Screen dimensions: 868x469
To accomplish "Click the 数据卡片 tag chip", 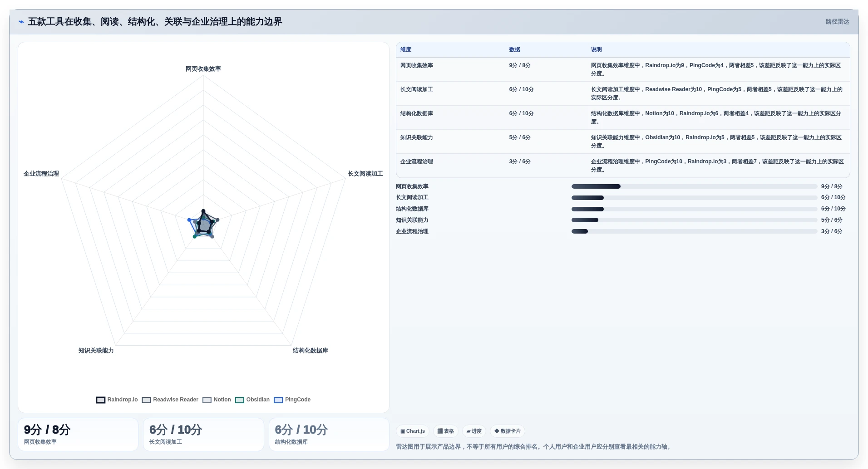I will point(508,431).
